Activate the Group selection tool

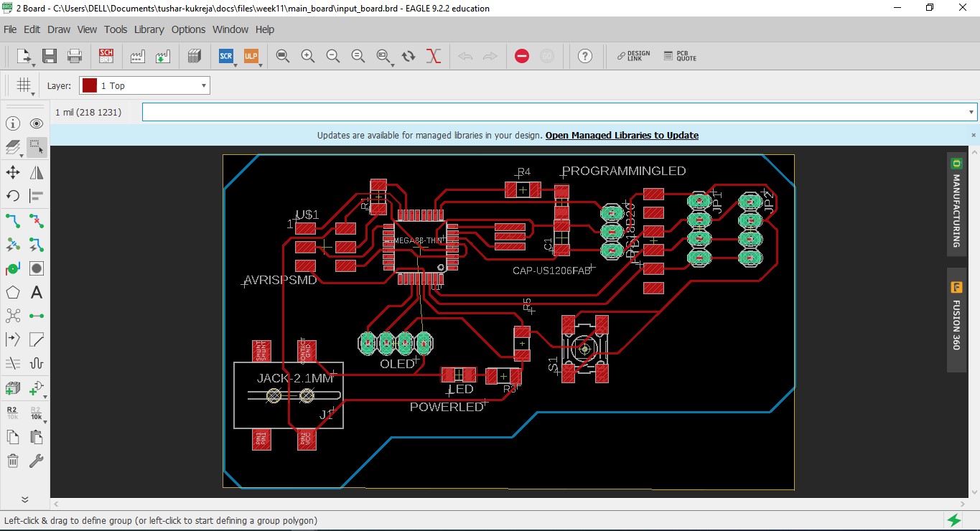(37, 148)
